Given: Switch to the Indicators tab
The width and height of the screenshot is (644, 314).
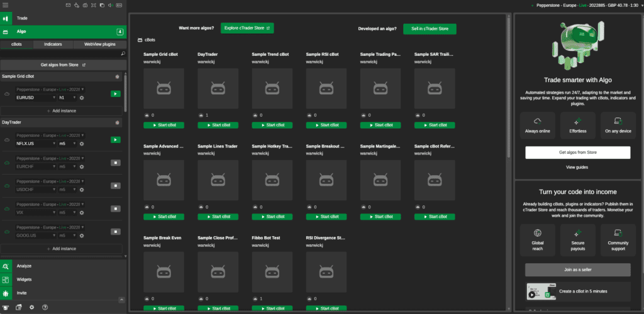Looking at the screenshot, I should click(53, 44).
